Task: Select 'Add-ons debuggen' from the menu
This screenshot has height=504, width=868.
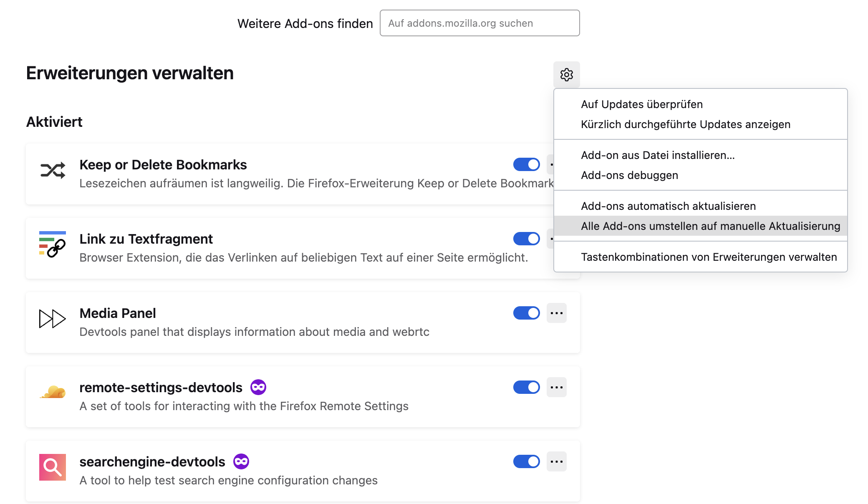Action: pos(629,175)
